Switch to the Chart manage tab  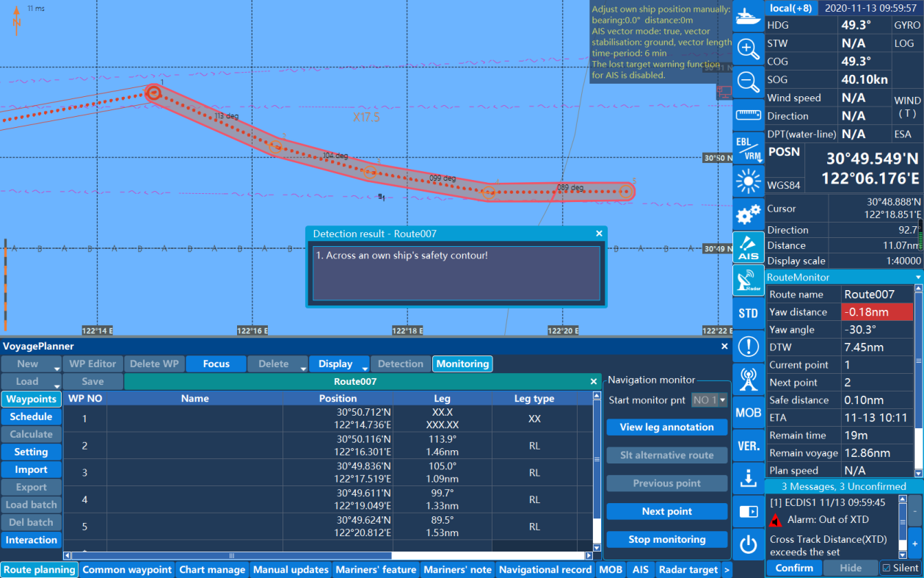click(x=212, y=569)
